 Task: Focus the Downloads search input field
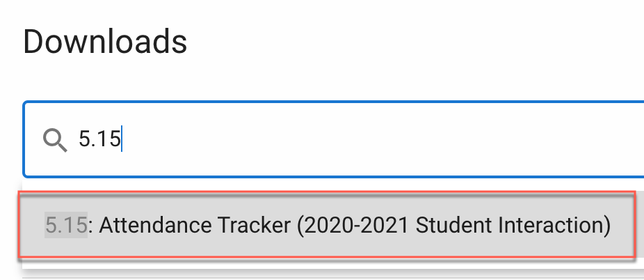click(333, 139)
